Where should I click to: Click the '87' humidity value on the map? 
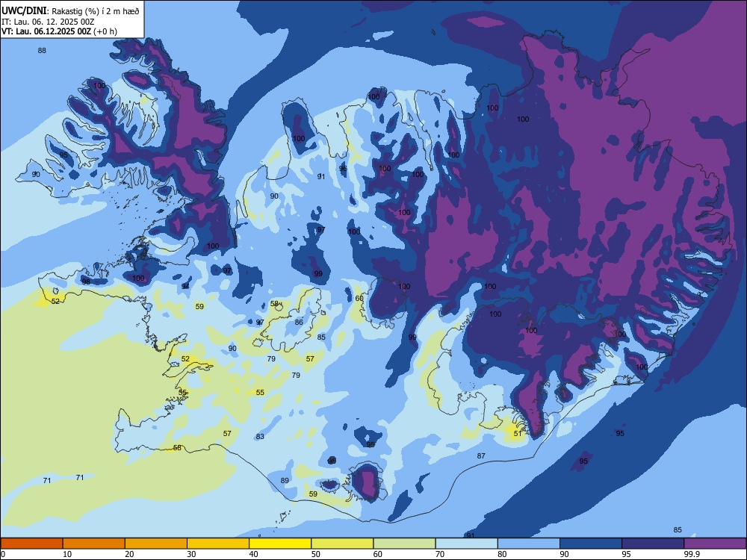point(481,456)
